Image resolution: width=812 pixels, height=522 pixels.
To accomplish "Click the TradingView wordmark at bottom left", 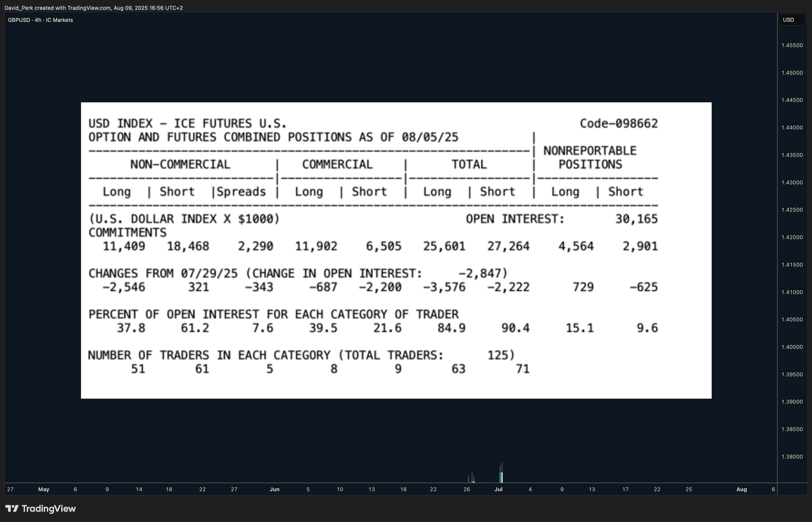I will (x=48, y=508).
